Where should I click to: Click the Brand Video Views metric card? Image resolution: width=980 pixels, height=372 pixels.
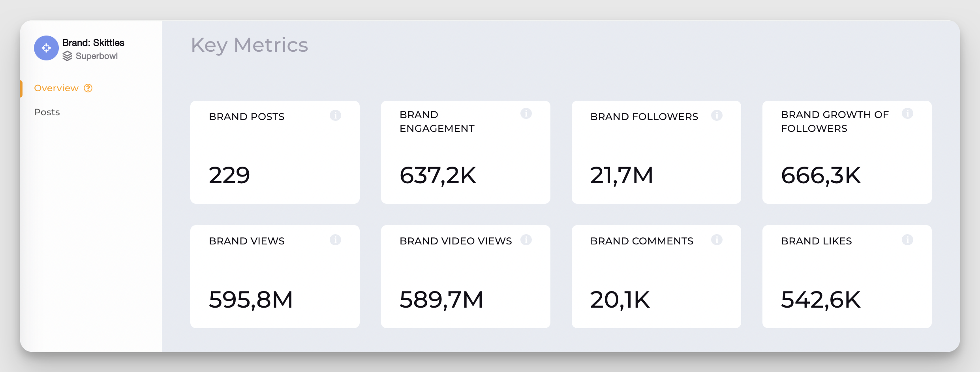(x=466, y=276)
